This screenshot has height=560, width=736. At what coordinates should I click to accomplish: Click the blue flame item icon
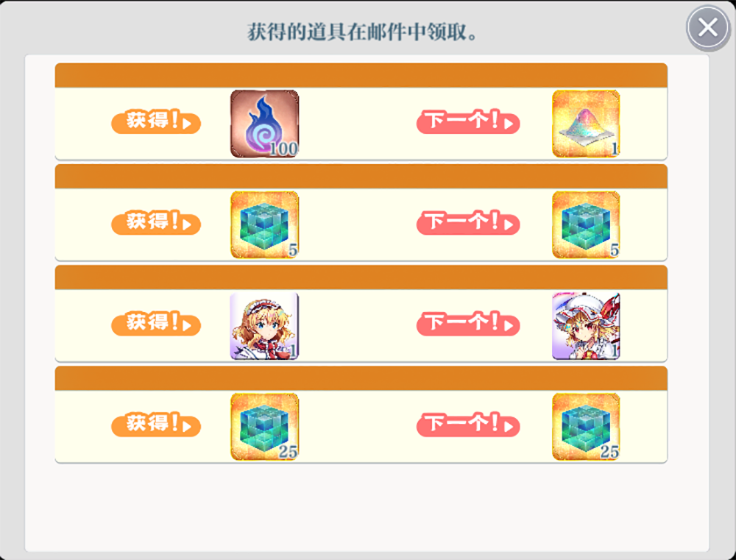tap(264, 124)
